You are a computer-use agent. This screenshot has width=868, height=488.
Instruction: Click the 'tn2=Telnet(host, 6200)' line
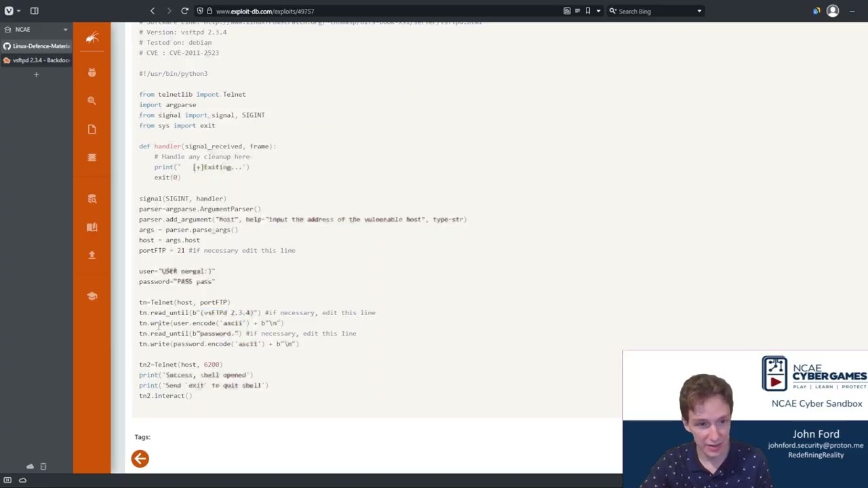181,365
